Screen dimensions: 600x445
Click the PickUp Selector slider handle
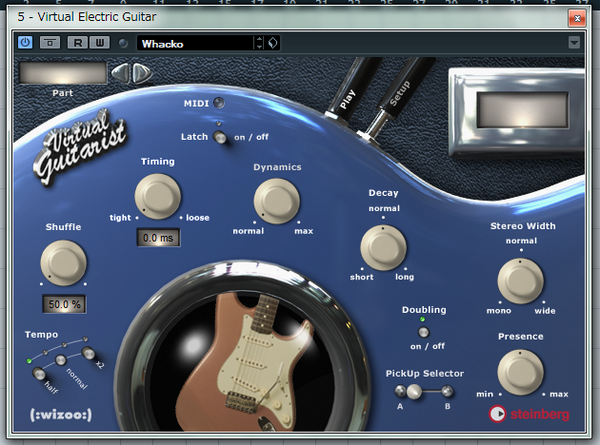tap(414, 391)
